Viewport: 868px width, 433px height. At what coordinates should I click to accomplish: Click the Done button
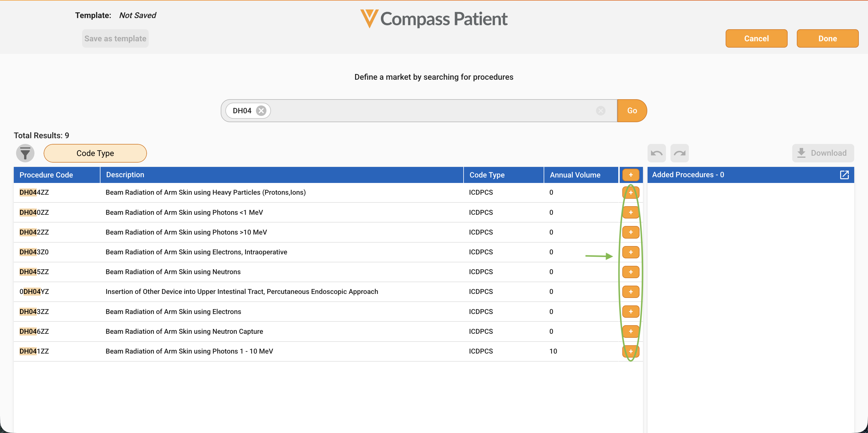827,38
